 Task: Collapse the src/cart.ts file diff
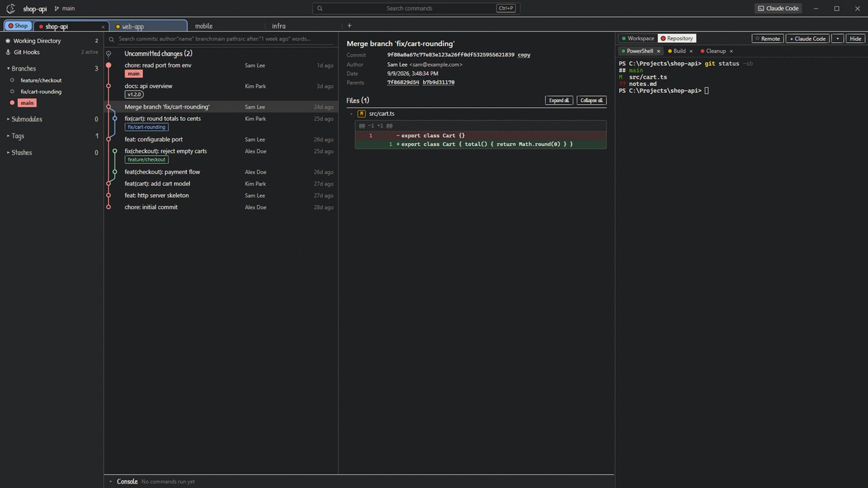pyautogui.click(x=351, y=114)
